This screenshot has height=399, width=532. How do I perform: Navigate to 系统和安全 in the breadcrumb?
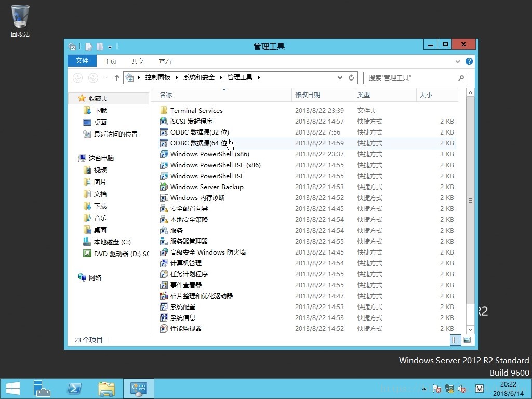pyautogui.click(x=199, y=77)
